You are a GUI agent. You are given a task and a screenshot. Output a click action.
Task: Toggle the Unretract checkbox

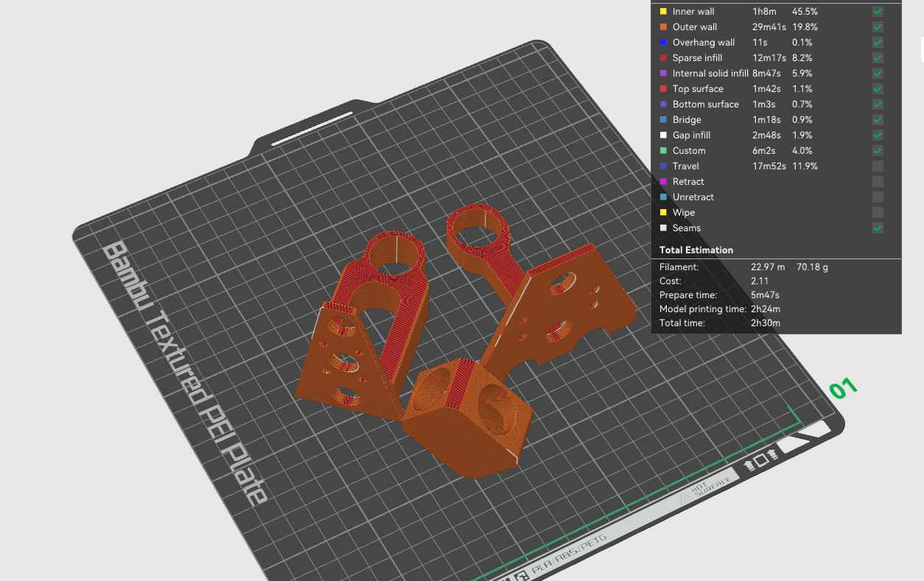(878, 197)
